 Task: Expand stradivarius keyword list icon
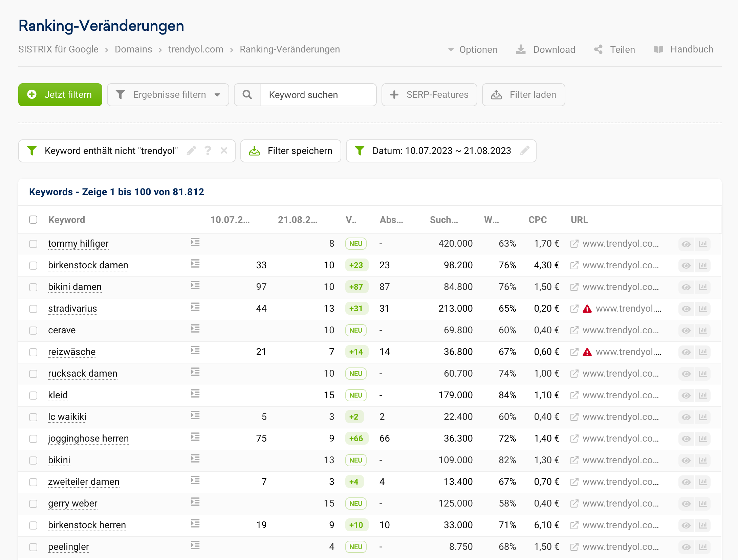point(195,307)
